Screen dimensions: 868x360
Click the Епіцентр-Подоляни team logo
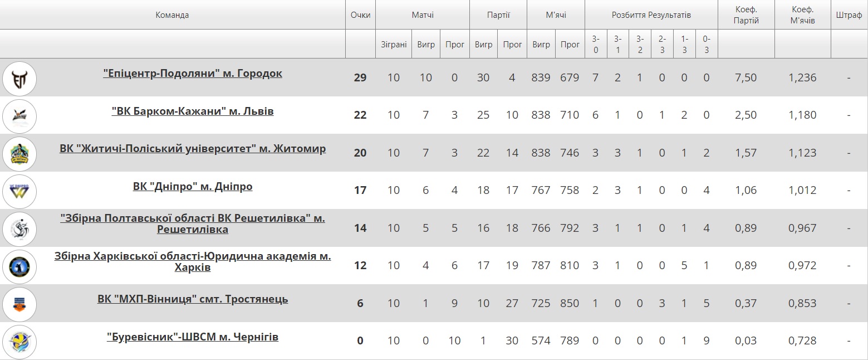19,78
